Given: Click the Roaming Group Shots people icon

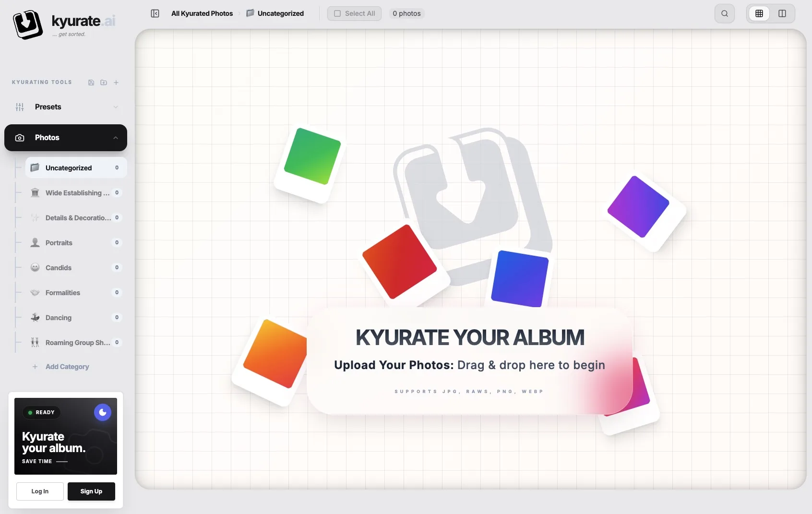Looking at the screenshot, I should [35, 342].
